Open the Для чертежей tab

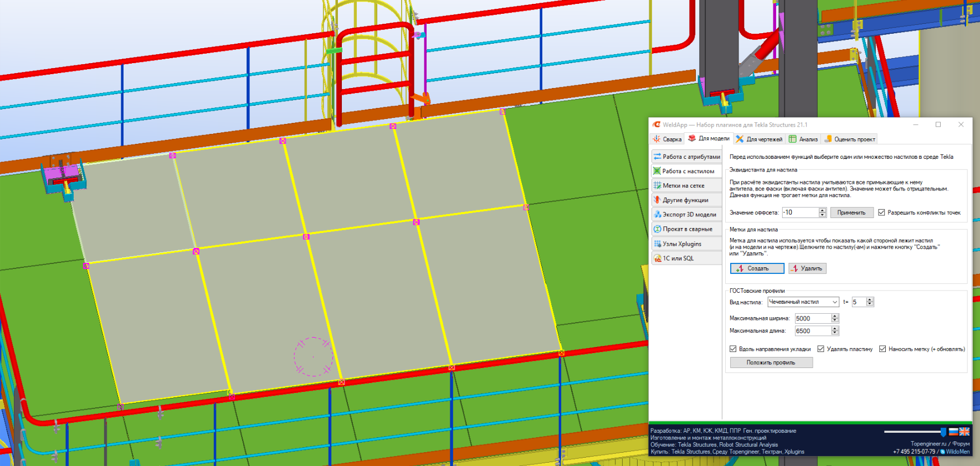760,139
